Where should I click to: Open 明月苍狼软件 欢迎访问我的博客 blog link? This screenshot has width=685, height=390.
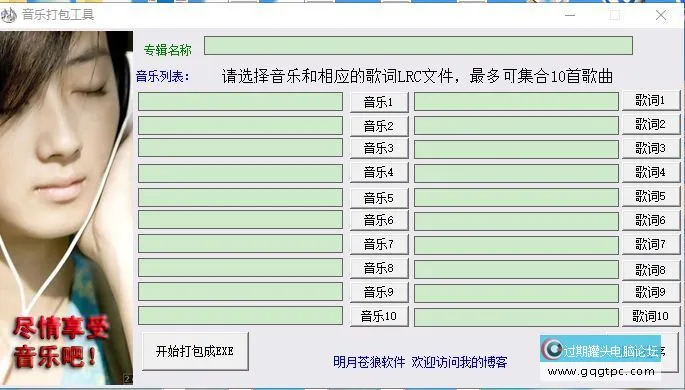pos(420,362)
